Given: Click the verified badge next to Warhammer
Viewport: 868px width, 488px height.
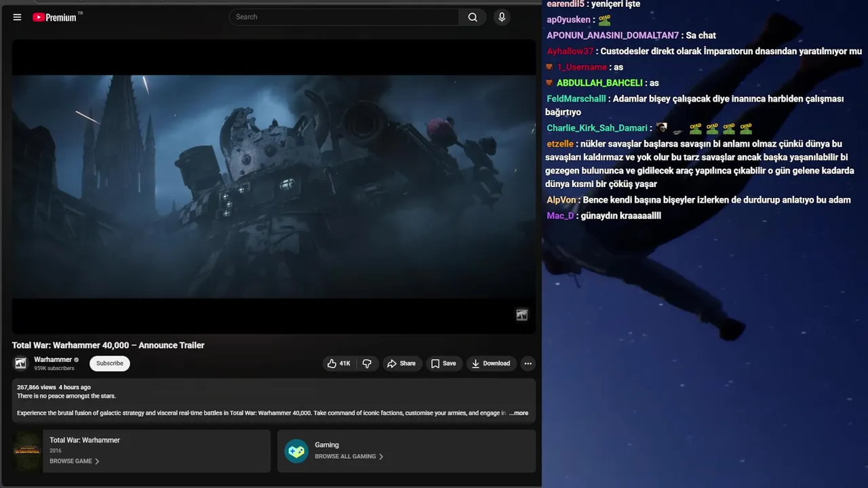Looking at the screenshot, I should click(77, 360).
